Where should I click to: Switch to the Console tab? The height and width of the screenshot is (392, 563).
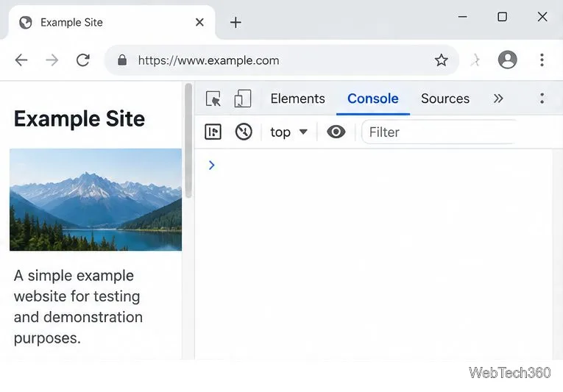coord(372,99)
